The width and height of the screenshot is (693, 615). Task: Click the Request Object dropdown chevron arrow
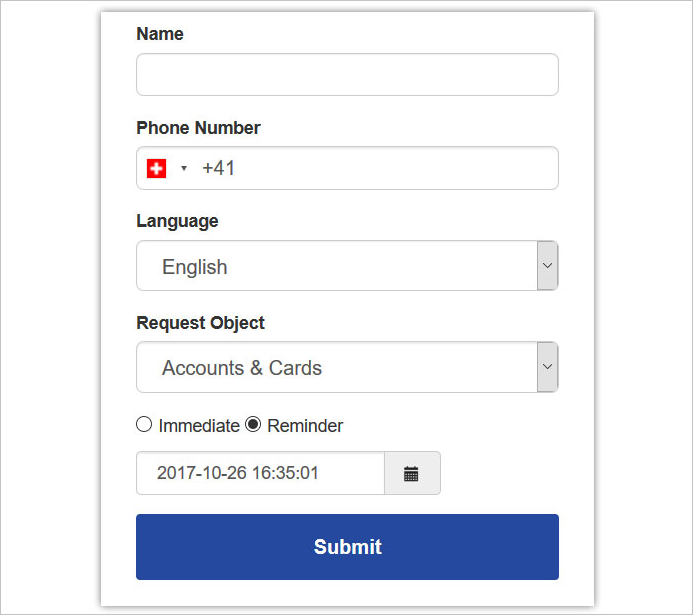click(548, 367)
